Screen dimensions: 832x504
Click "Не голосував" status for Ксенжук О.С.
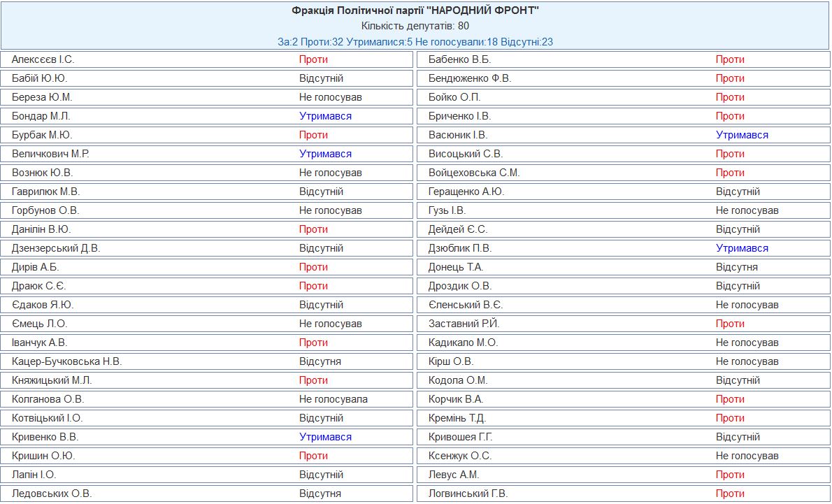point(747,456)
